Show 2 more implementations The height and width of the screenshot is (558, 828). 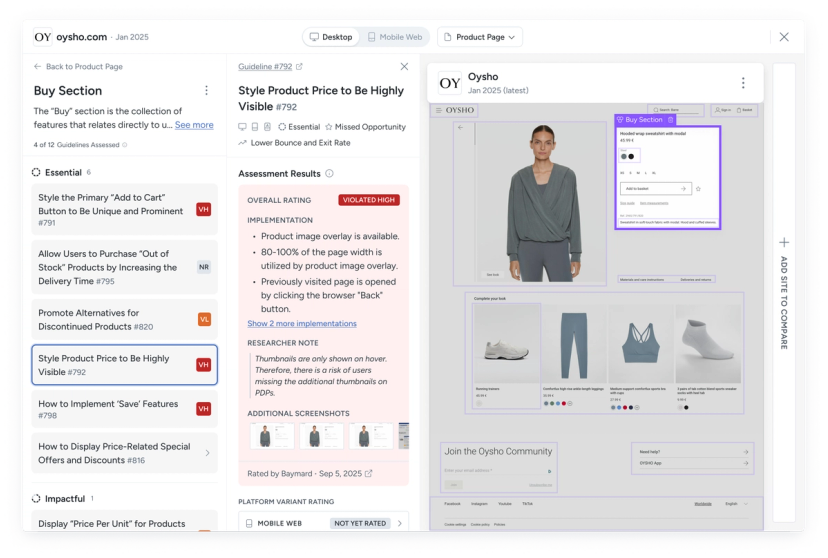302,324
